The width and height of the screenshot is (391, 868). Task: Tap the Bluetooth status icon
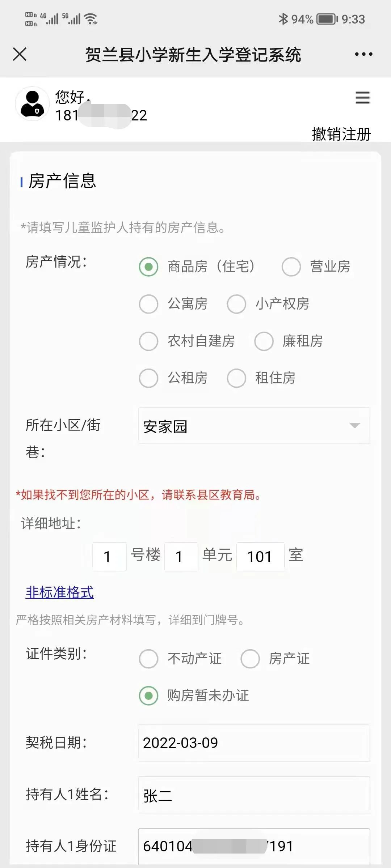tap(283, 19)
